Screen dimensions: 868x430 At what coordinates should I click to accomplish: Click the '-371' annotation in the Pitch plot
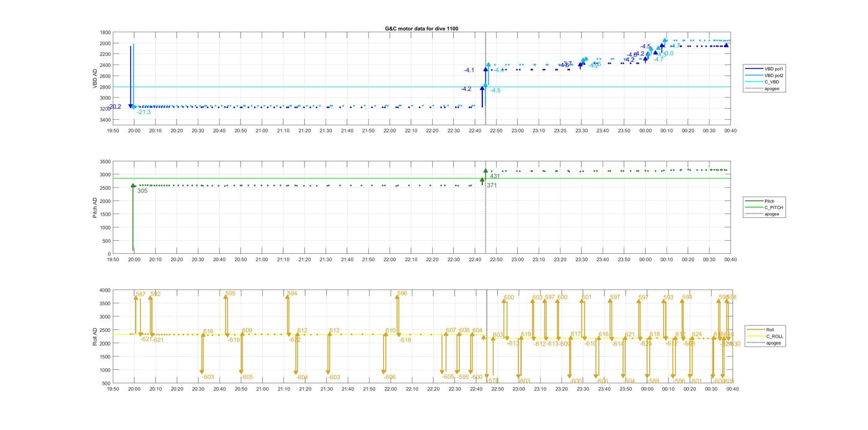pyautogui.click(x=491, y=186)
